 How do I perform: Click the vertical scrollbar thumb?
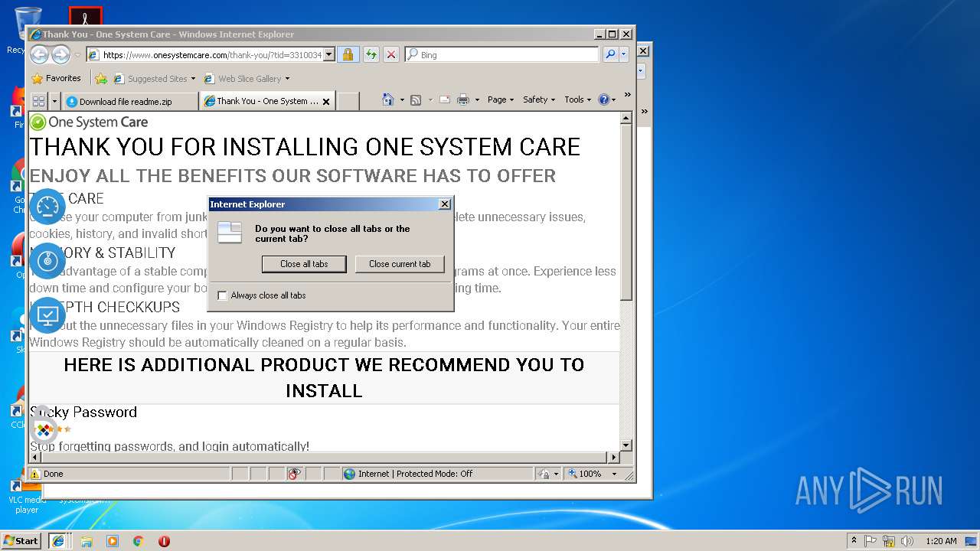pos(626,211)
